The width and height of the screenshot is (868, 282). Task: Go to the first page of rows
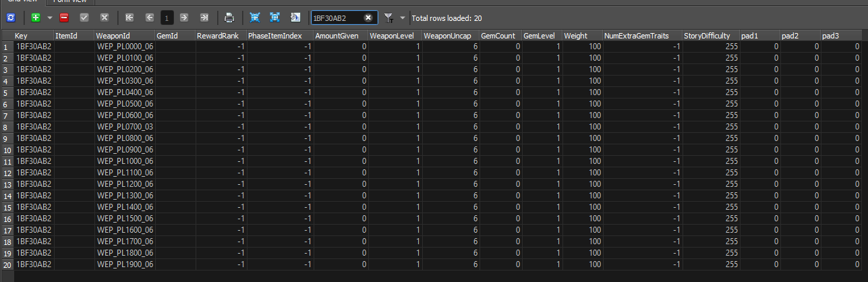click(x=129, y=18)
